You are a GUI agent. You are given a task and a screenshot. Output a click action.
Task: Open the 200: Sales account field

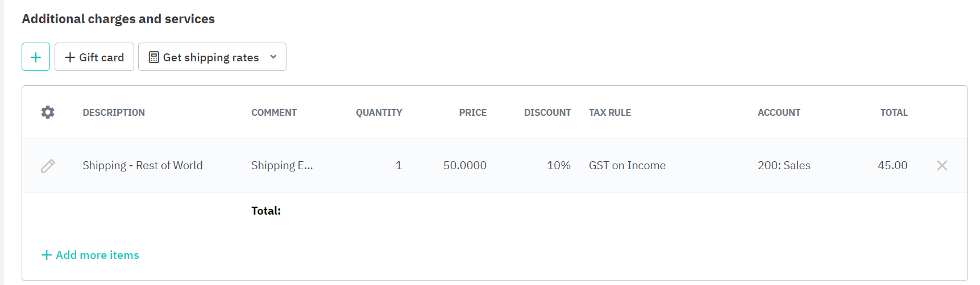784,165
